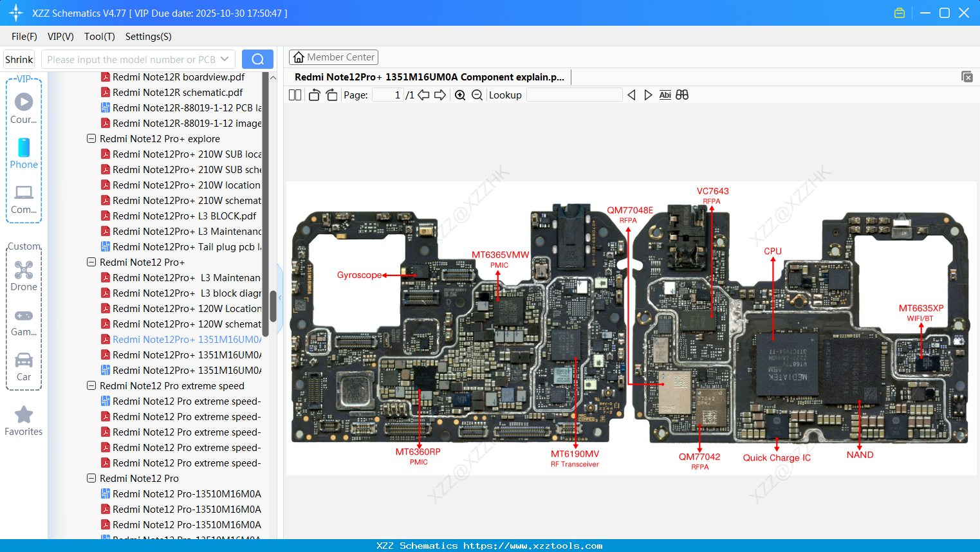
Task: Collapse Redmi Note12 Pro extreme speed group
Action: (x=91, y=385)
